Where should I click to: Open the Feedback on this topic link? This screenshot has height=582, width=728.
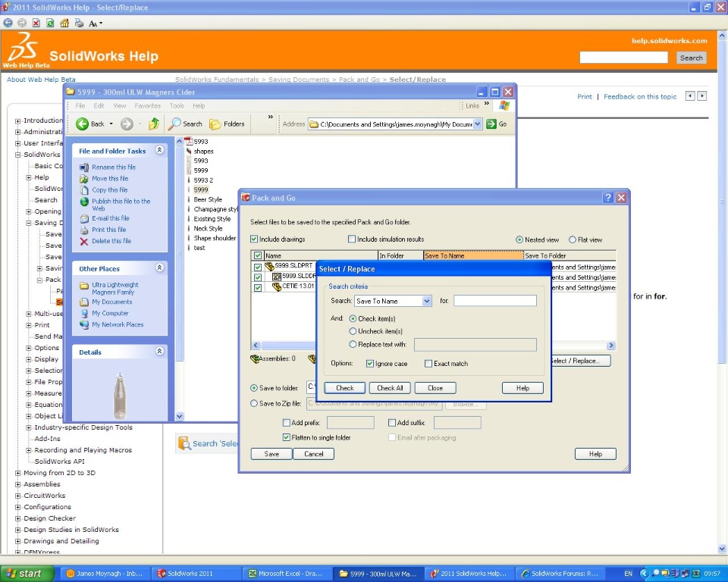(x=640, y=96)
